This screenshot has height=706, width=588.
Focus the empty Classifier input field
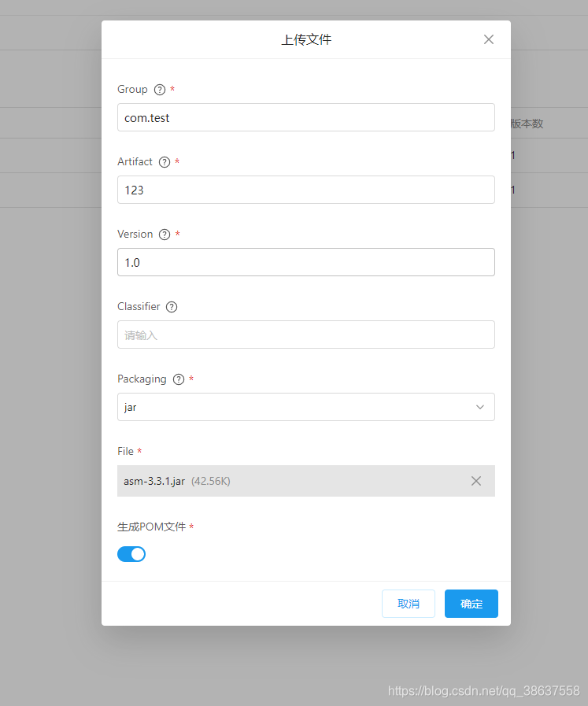coord(306,335)
